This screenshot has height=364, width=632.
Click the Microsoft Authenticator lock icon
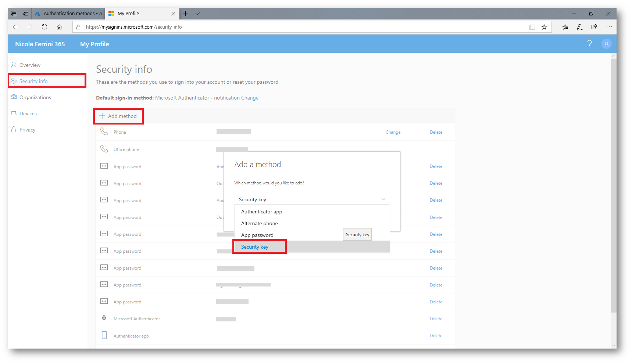click(x=104, y=318)
